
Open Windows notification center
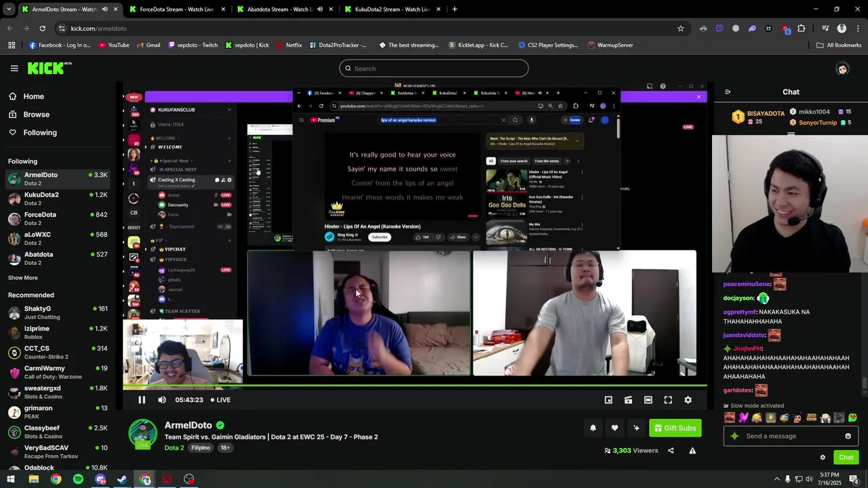click(854, 480)
